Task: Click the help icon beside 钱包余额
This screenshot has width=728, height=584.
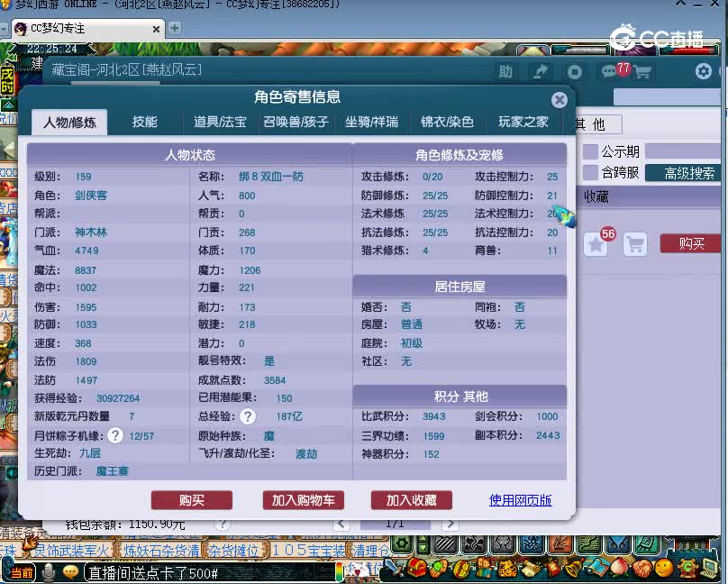Action: click(x=223, y=525)
